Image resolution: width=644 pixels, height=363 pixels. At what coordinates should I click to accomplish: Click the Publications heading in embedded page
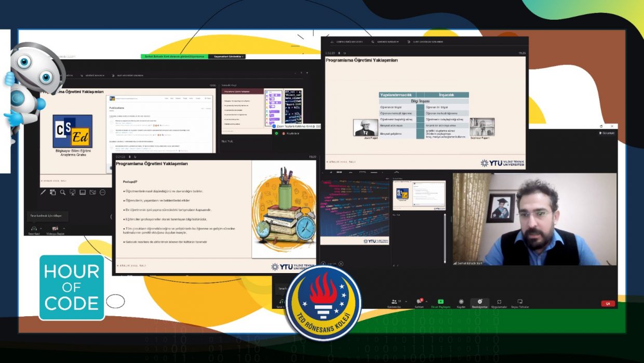117,109
